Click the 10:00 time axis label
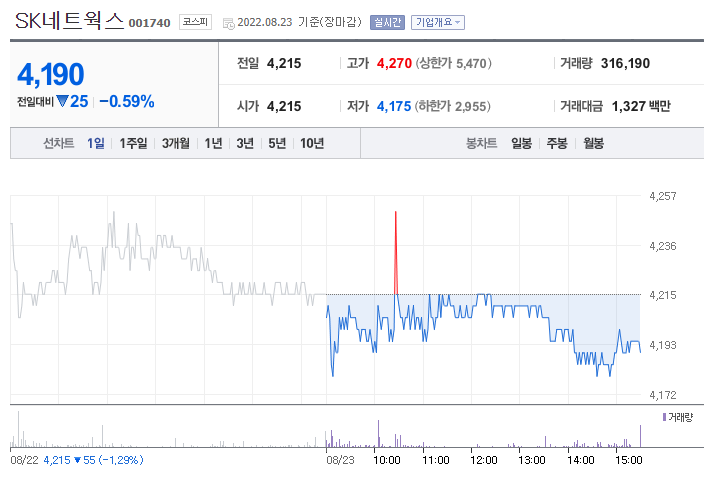This screenshot has height=483, width=704. click(x=387, y=460)
